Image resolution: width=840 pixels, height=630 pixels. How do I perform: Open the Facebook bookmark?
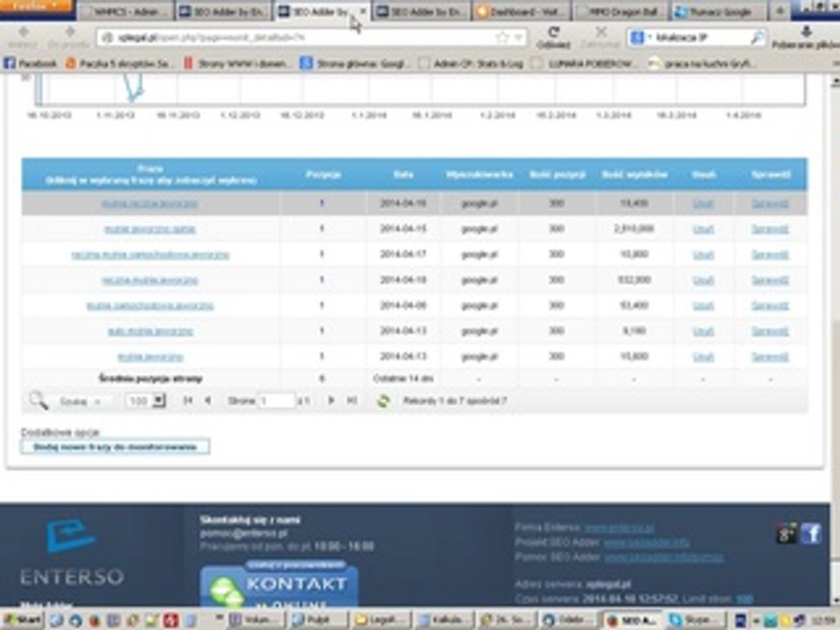[x=30, y=63]
